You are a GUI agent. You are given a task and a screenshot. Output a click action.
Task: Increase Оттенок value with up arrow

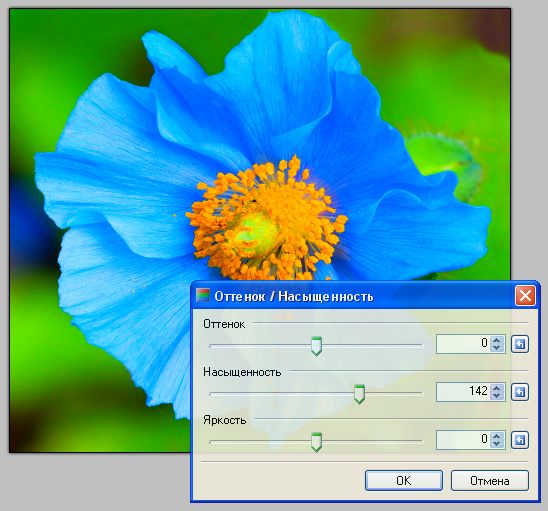(x=497, y=340)
